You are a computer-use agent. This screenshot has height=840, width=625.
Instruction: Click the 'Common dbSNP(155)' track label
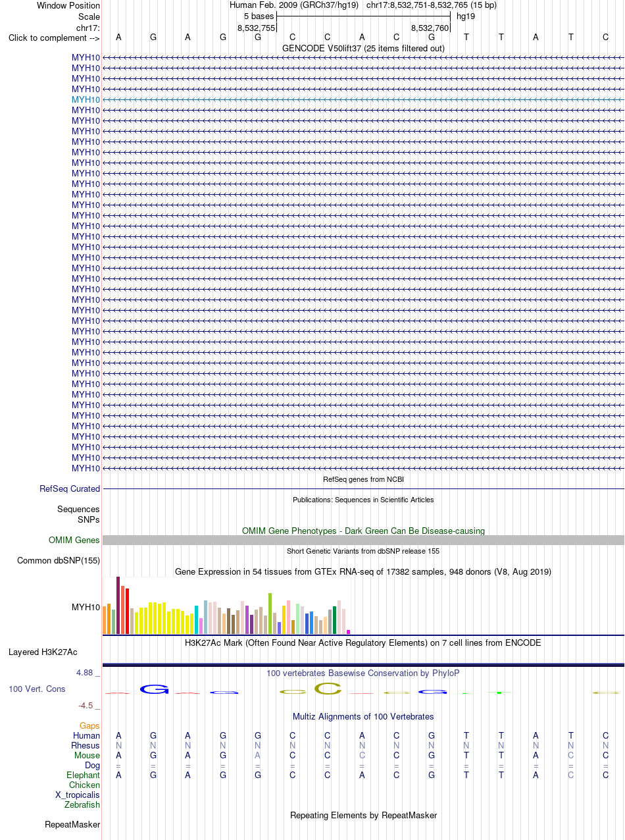coord(59,561)
